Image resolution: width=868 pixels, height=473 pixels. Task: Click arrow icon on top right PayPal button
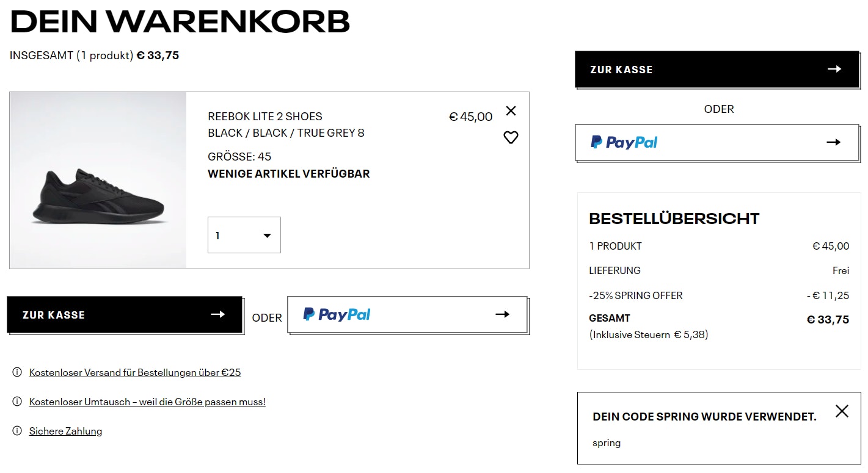[x=833, y=142]
